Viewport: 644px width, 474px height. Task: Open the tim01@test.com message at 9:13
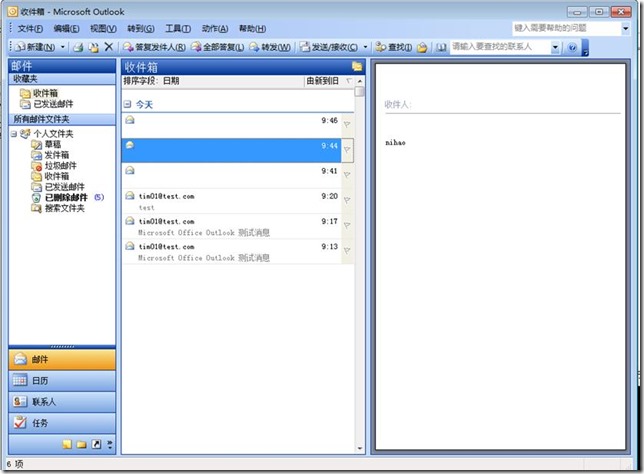pos(232,252)
